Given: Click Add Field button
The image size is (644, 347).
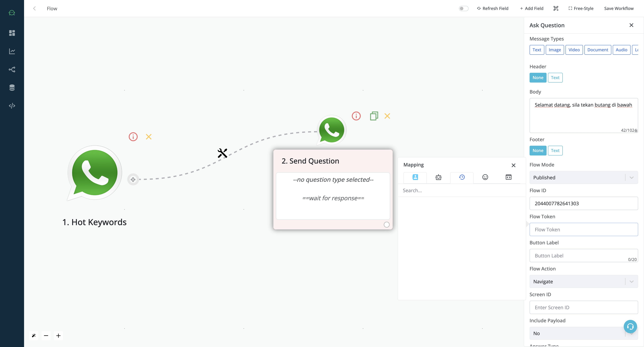Looking at the screenshot, I should [531, 8].
